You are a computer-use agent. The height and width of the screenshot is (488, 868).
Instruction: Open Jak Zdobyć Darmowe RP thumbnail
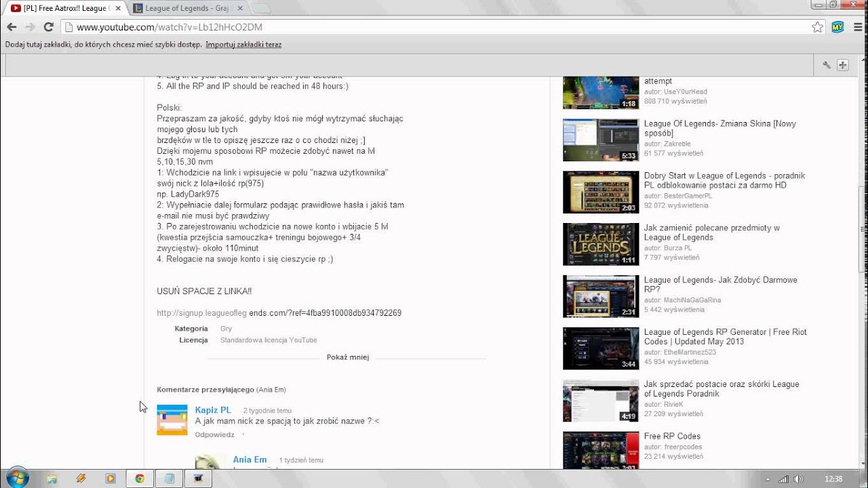click(601, 296)
